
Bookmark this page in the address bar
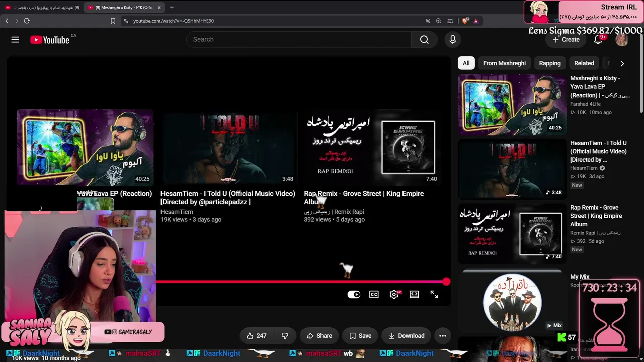[113, 21]
